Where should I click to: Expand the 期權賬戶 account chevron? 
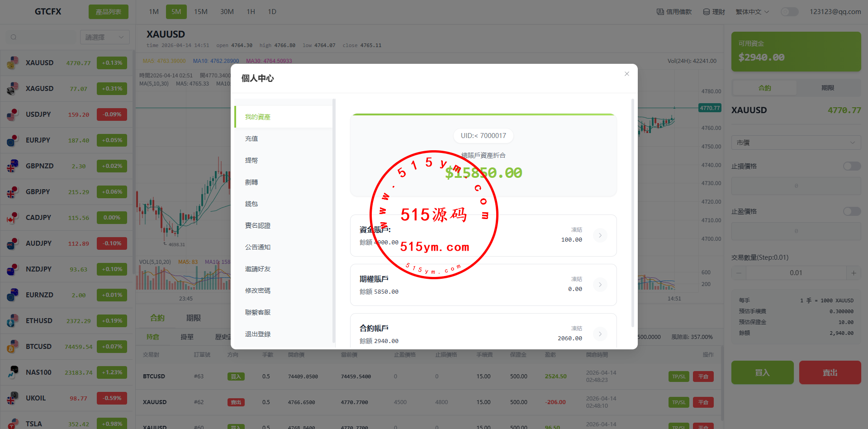click(x=600, y=285)
